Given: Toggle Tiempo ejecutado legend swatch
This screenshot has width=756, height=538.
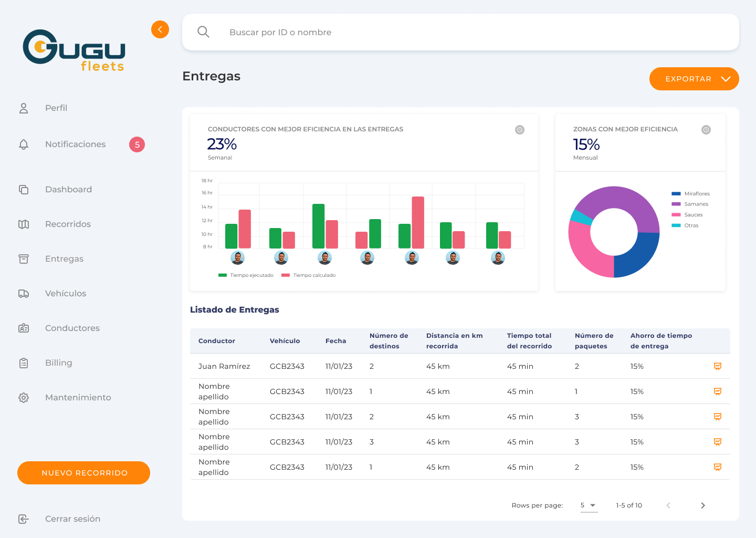Looking at the screenshot, I should coord(223,275).
